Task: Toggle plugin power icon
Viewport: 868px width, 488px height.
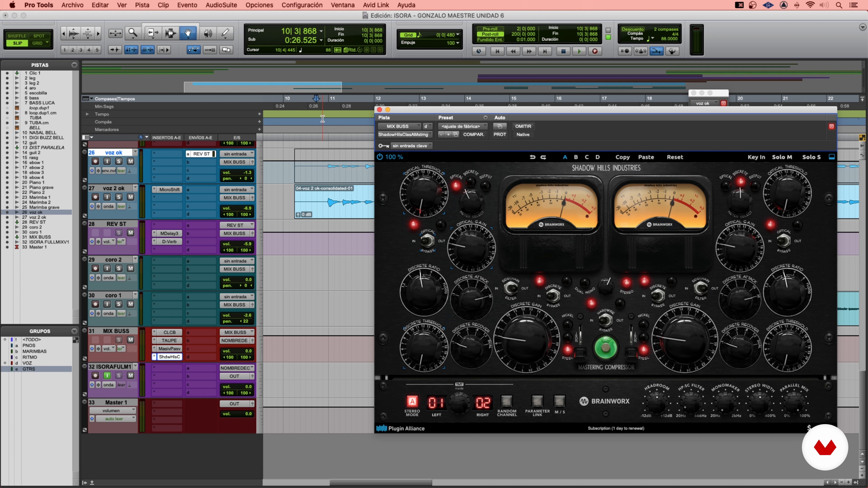Action: [380, 157]
